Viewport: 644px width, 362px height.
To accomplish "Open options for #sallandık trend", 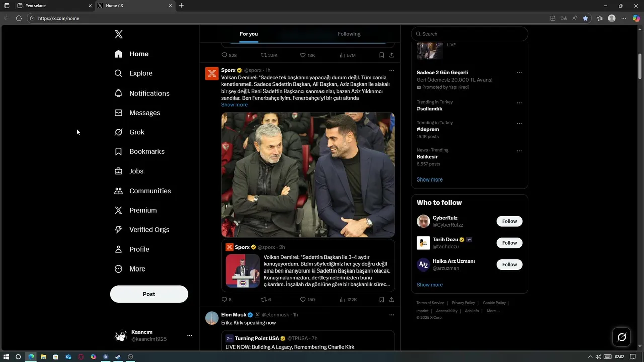I will click(x=519, y=103).
